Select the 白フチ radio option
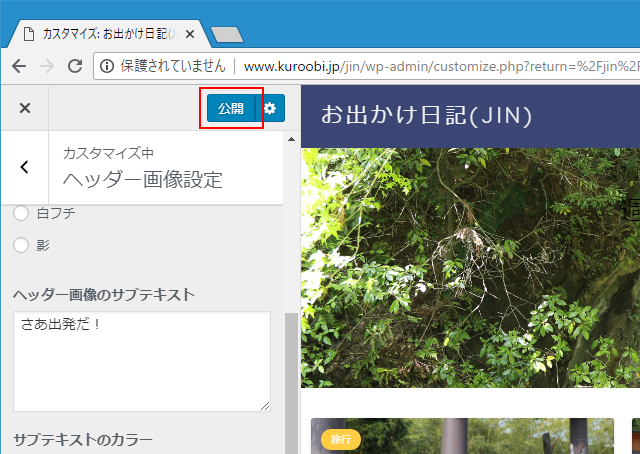The image size is (640, 454). pyautogui.click(x=21, y=213)
